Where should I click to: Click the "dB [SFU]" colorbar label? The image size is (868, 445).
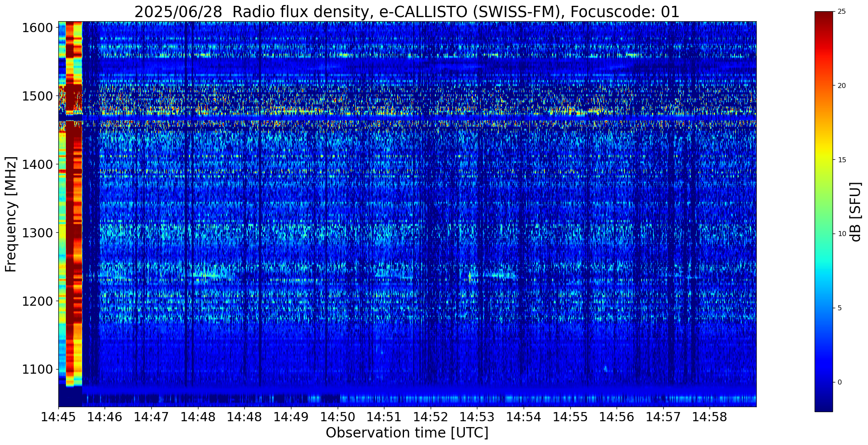click(x=855, y=212)
